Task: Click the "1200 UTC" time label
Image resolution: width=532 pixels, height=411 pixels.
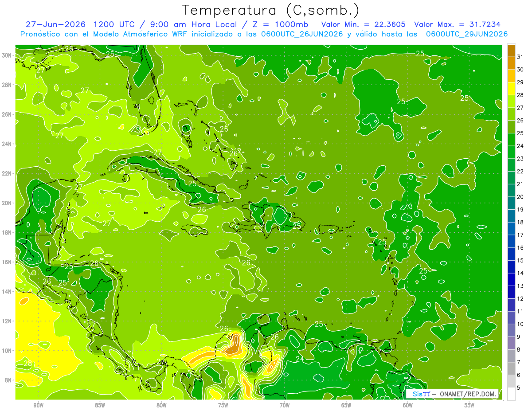Action: pyautogui.click(x=115, y=24)
